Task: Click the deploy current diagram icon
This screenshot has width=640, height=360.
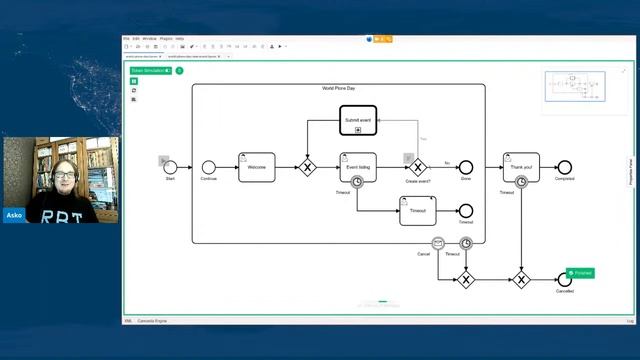Action: 272,47
